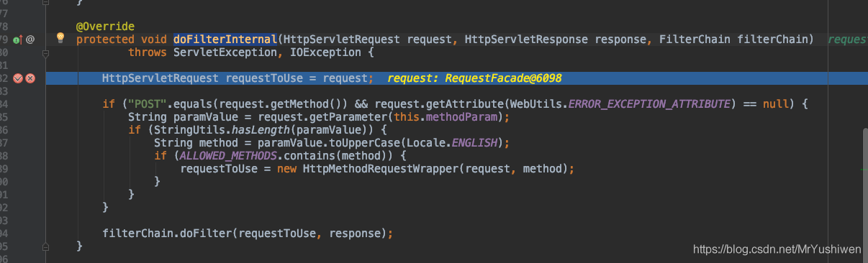This screenshot has height=263, width=868.
Task: Click the 'new' keyword
Action: click(x=287, y=169)
